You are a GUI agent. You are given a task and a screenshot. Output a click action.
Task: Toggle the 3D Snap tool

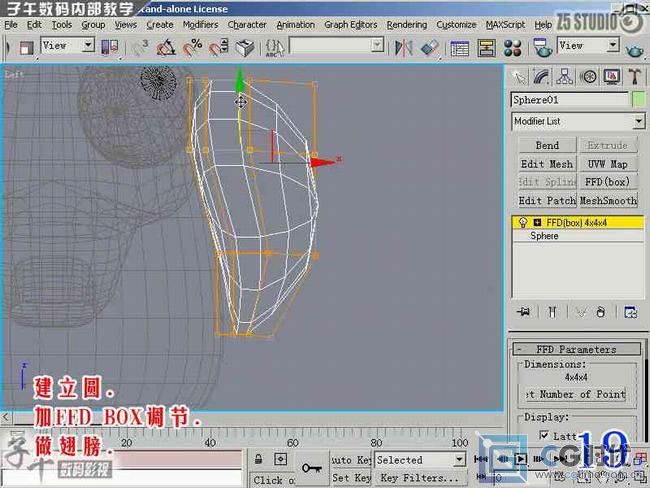tap(140, 47)
